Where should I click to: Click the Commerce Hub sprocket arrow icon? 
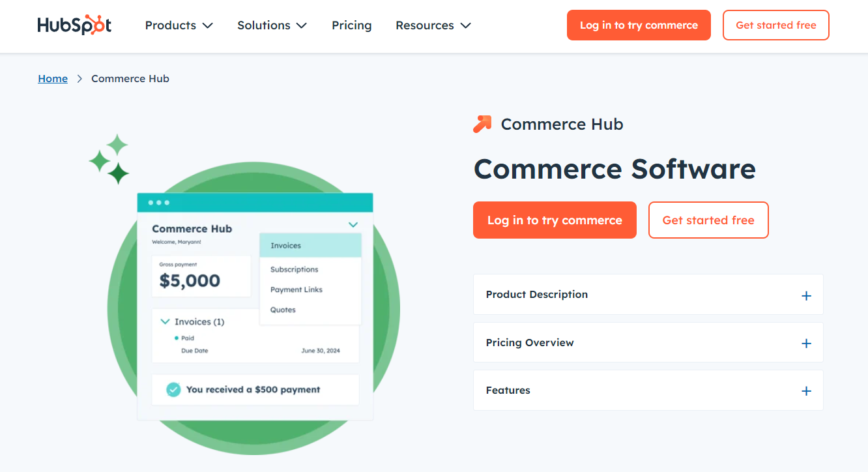point(482,123)
